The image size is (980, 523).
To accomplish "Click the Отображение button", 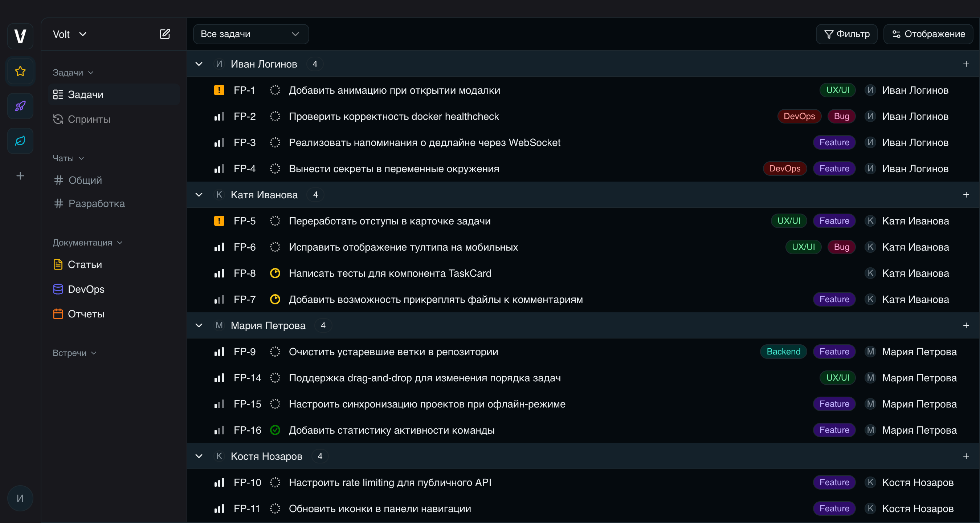I will (928, 34).
